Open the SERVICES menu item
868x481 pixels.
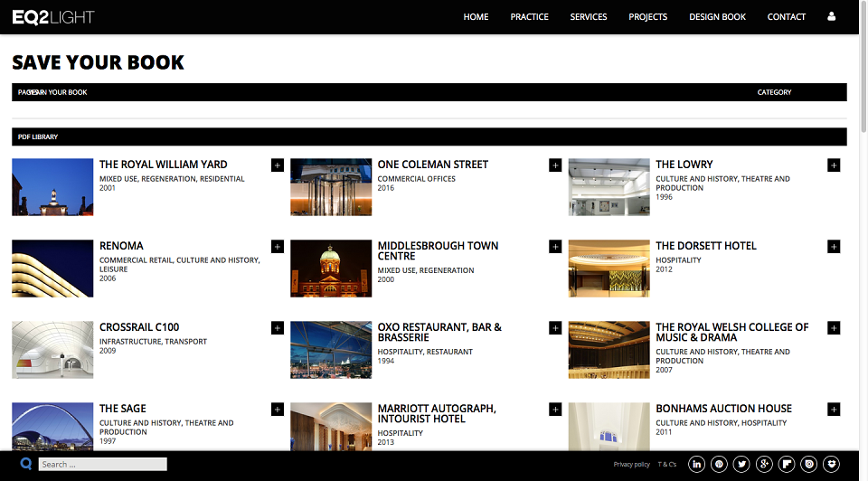coord(589,16)
